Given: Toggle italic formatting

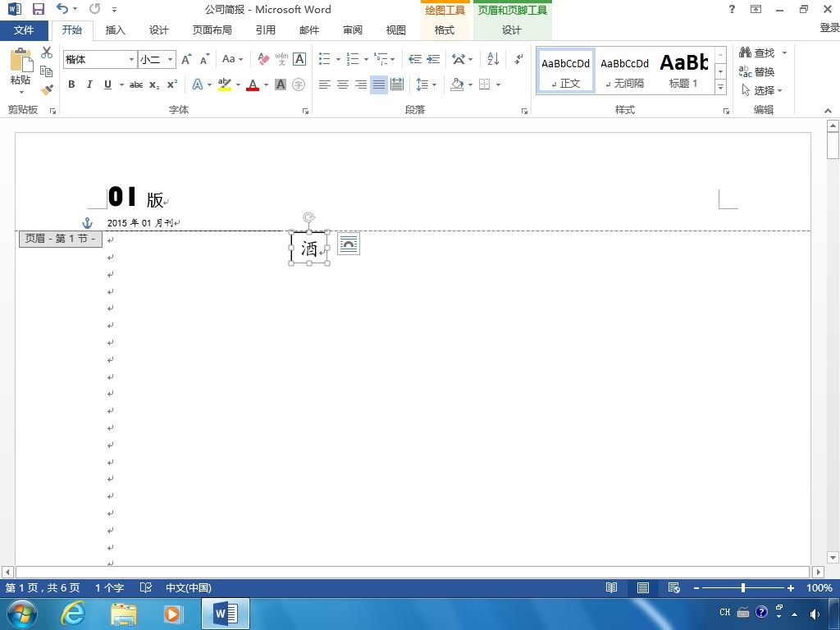Looking at the screenshot, I should pos(89,84).
